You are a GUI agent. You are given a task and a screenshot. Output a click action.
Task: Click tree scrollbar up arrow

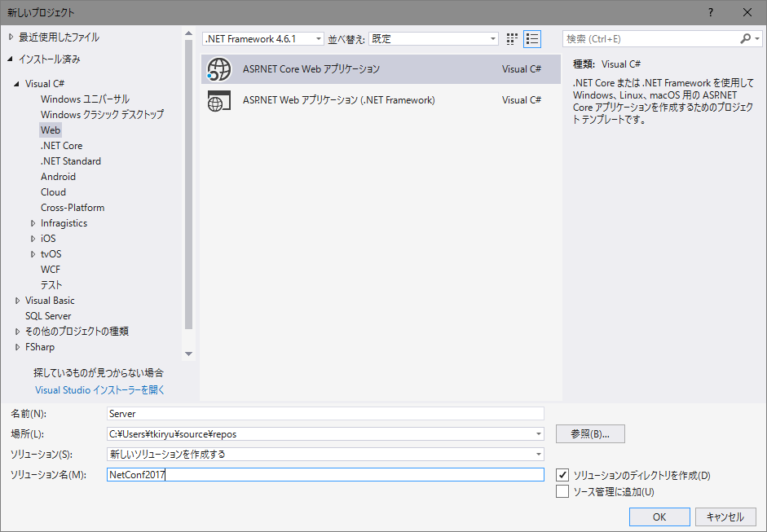tap(189, 33)
